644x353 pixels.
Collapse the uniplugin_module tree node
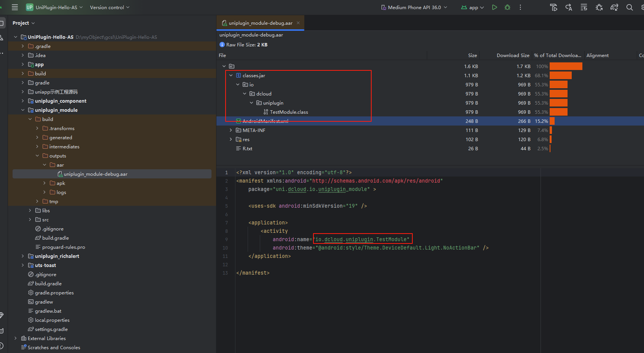(23, 110)
